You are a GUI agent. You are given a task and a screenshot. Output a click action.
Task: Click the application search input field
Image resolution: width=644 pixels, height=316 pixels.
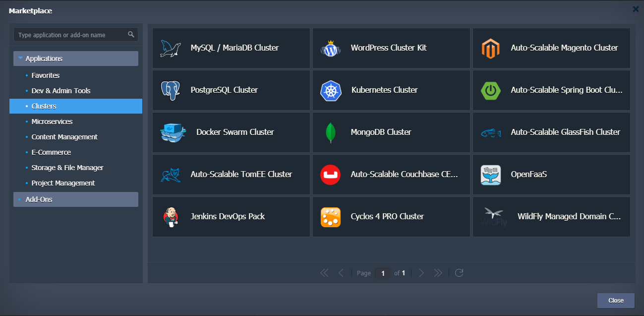(70, 35)
